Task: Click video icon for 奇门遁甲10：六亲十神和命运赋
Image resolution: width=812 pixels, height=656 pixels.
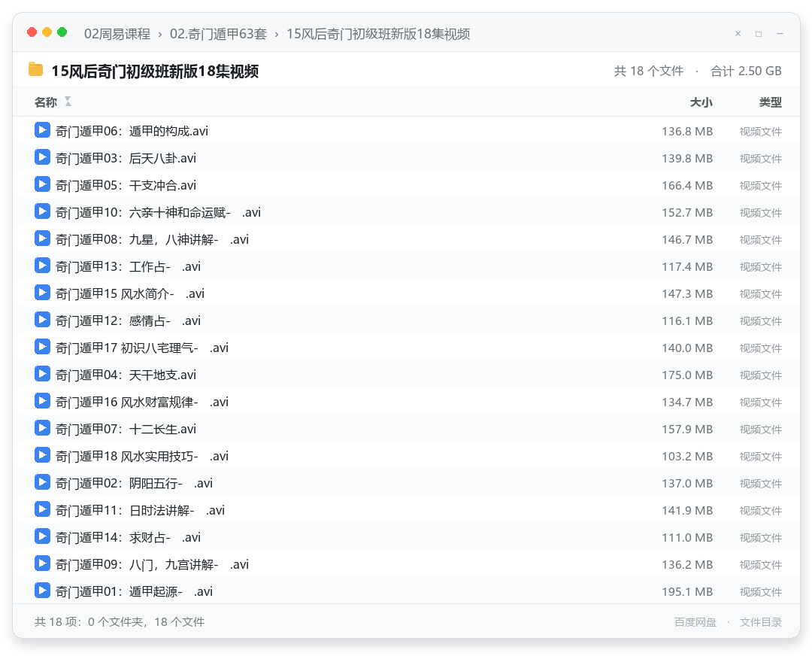Action: pos(42,211)
